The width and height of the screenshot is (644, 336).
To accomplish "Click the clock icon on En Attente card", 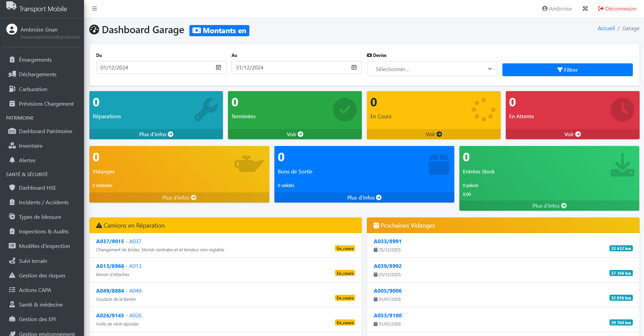I will pyautogui.click(x=622, y=110).
